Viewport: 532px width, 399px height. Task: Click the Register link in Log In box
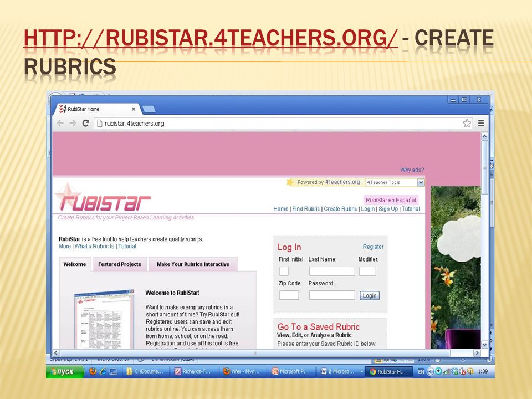pos(373,247)
